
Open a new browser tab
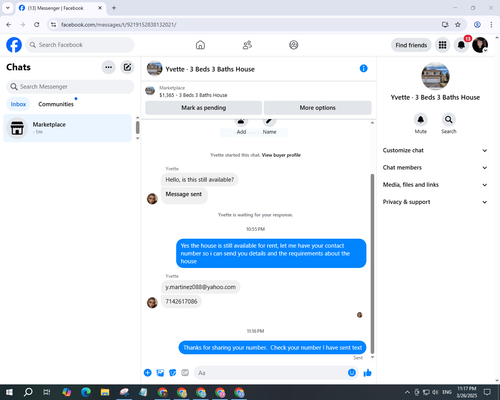(114, 8)
